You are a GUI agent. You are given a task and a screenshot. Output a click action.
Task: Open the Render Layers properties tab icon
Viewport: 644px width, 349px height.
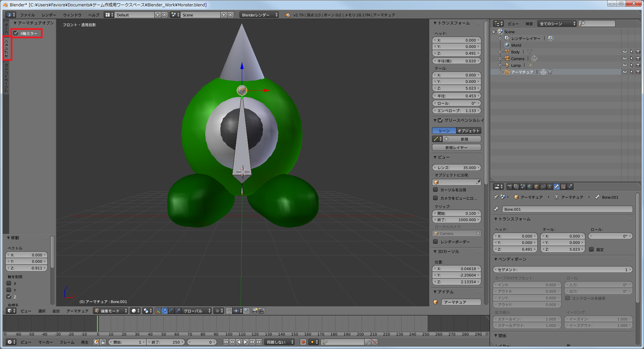(x=516, y=187)
